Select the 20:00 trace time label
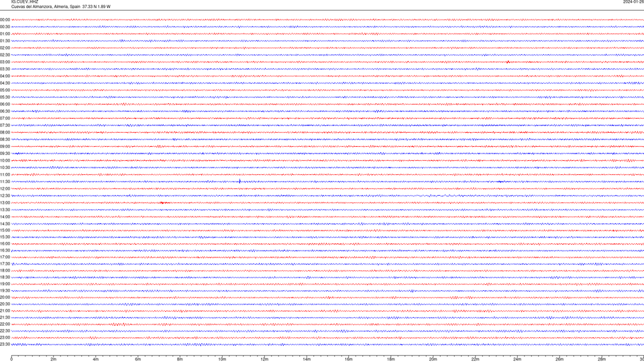Viewport: 644px width, 362px height. tap(5, 298)
